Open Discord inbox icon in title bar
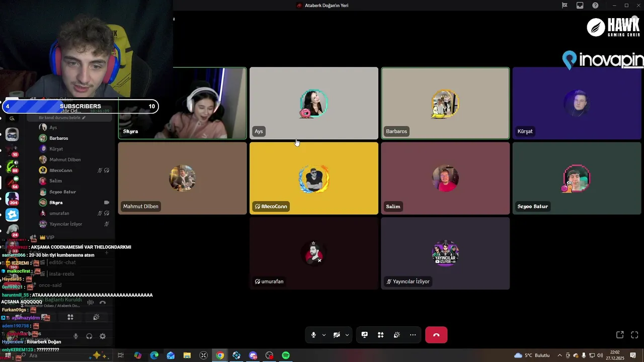Viewport: 644px width, 362px height. pos(580,6)
